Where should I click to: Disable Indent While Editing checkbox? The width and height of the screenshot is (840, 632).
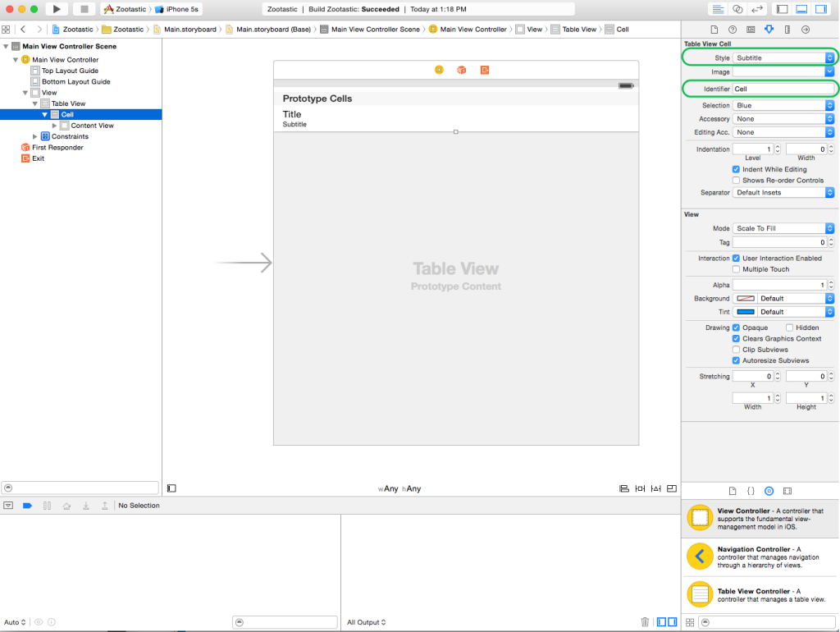pos(737,169)
